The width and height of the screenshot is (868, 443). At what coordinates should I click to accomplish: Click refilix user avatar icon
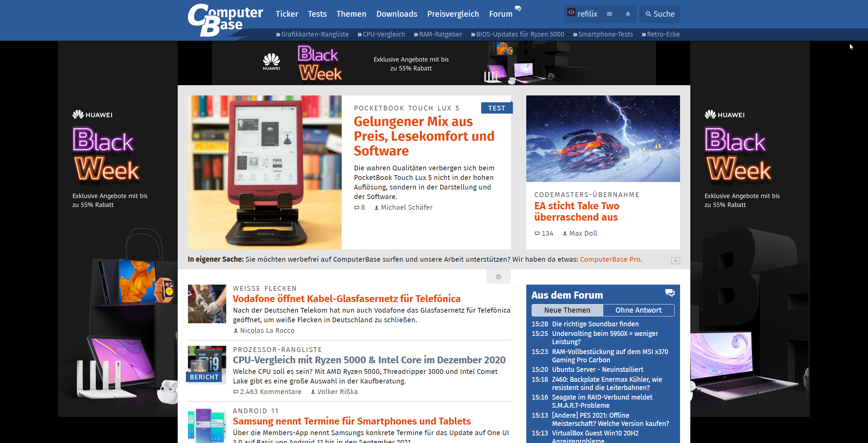pos(571,13)
